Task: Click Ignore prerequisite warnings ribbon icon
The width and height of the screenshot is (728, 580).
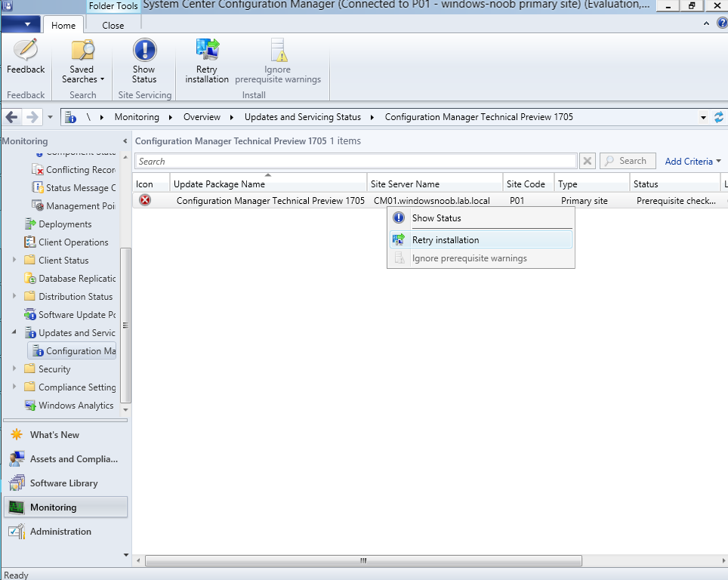Action: pos(278,61)
